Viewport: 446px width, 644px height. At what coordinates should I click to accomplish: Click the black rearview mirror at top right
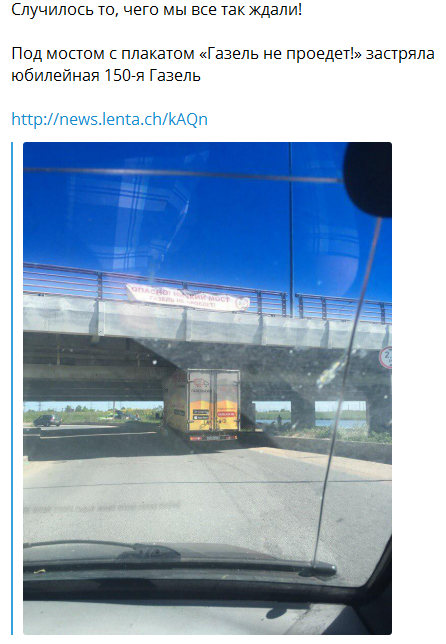point(368,179)
